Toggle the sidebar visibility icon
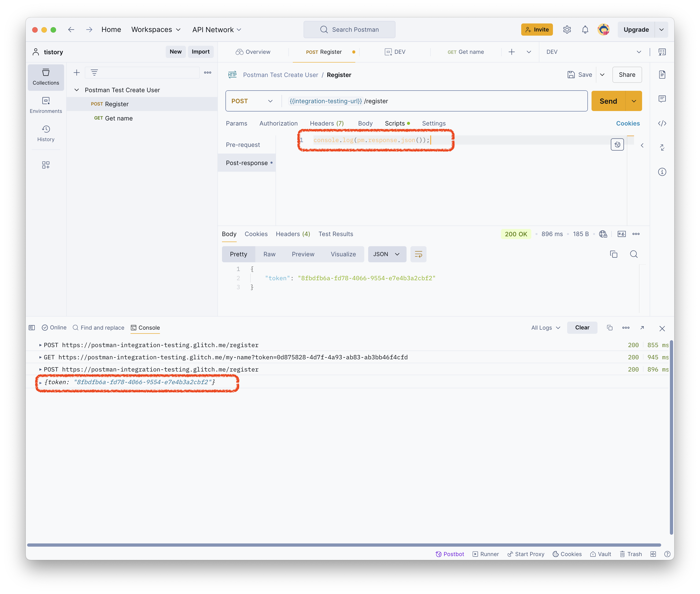Viewport: 700px width, 594px height. [32, 328]
